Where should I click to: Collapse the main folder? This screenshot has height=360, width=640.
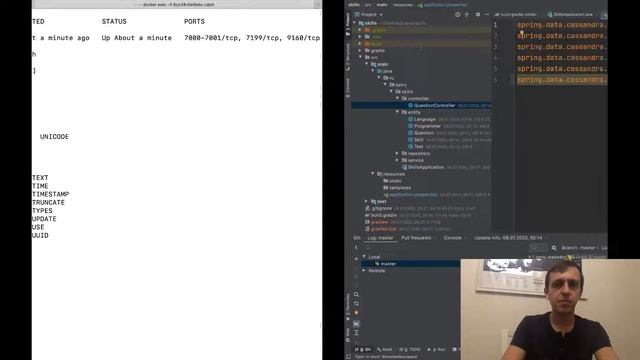coord(367,64)
